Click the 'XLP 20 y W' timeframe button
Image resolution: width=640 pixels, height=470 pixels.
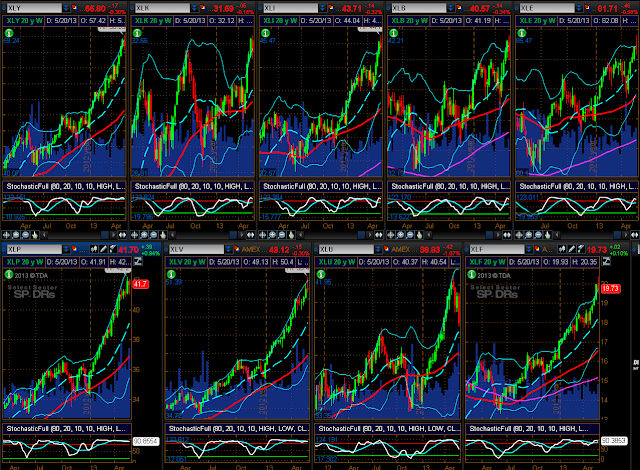pos(24,262)
